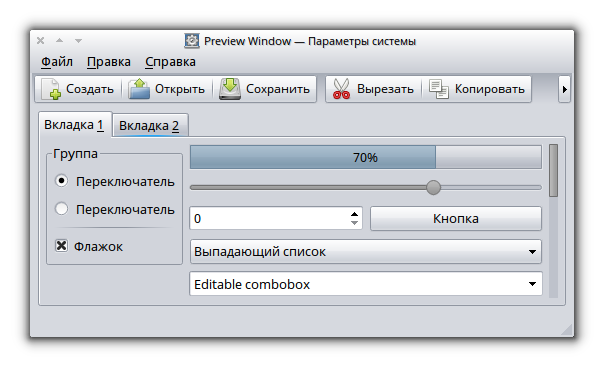Click the settings icon in title bar
Image resolution: width=604 pixels, height=367 pixels.
click(192, 41)
